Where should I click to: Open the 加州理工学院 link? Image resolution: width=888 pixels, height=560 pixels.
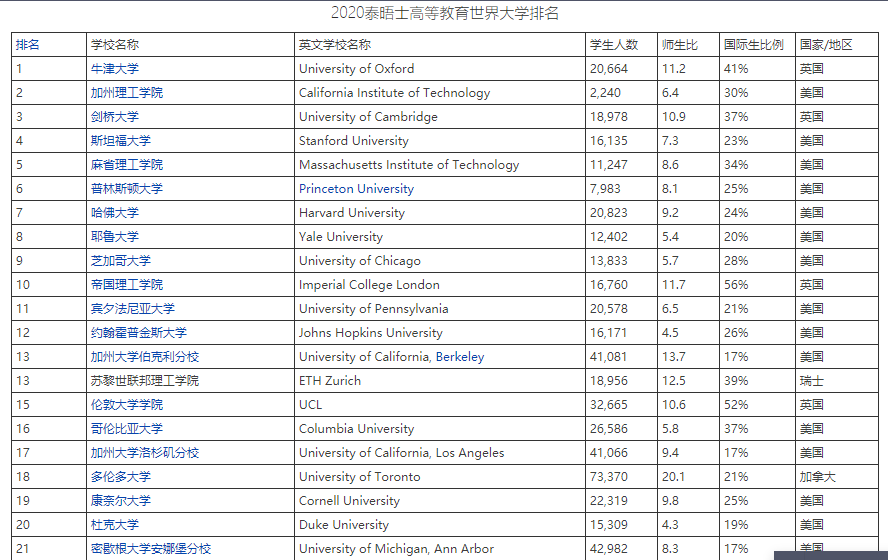click(126, 93)
